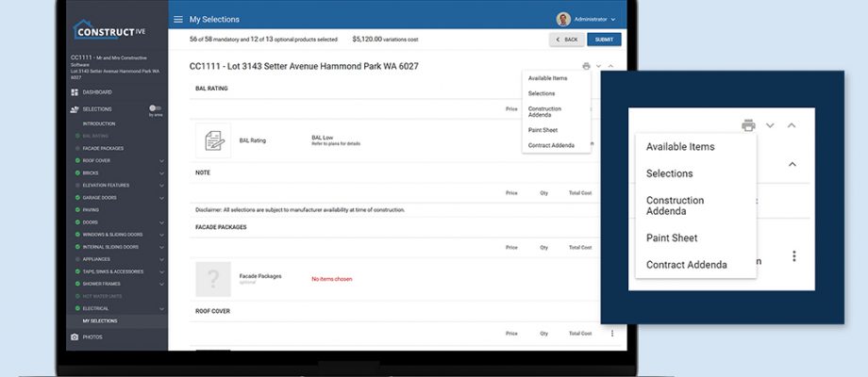Image resolution: width=868 pixels, height=377 pixels.
Task: Click the green status dot beside Roof Cover
Action: (x=77, y=161)
